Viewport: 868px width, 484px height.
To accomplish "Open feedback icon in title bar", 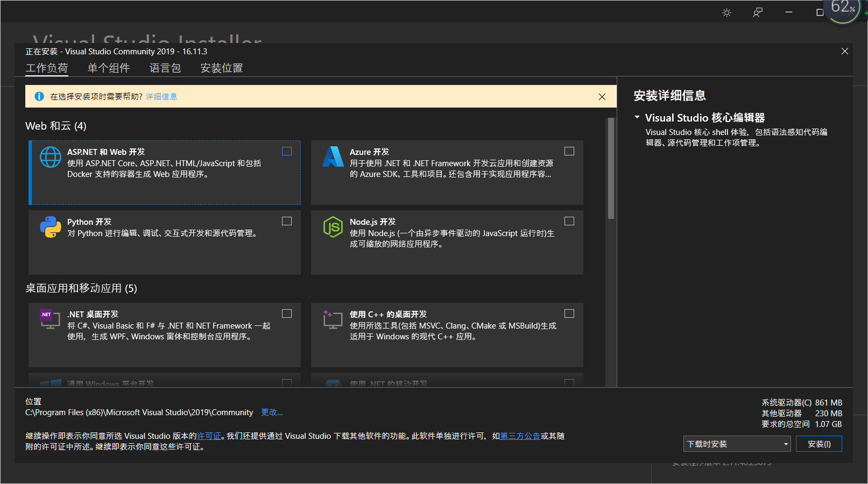I will [758, 12].
